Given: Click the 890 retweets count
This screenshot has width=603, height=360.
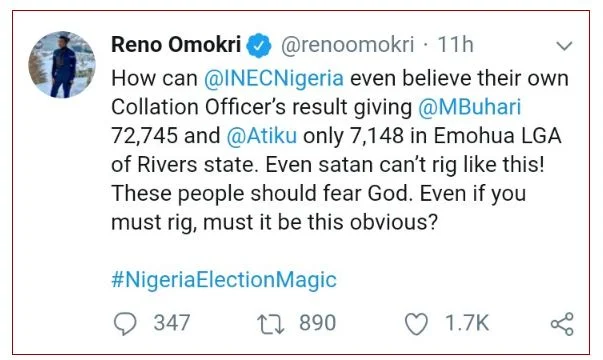Looking at the screenshot, I should tap(318, 323).
